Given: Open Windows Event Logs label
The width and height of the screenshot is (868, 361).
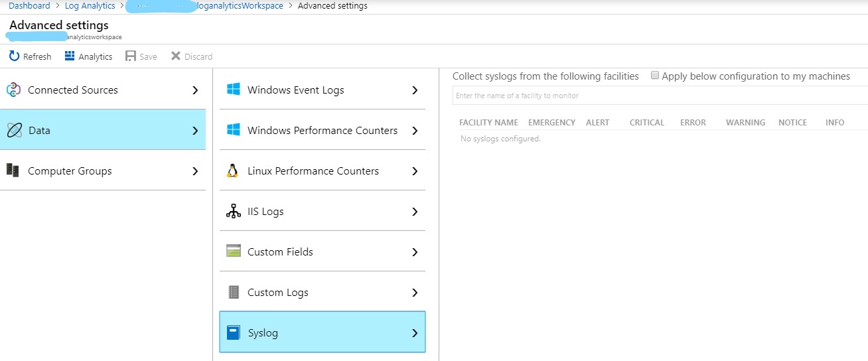Looking at the screenshot, I should pyautogui.click(x=295, y=90).
